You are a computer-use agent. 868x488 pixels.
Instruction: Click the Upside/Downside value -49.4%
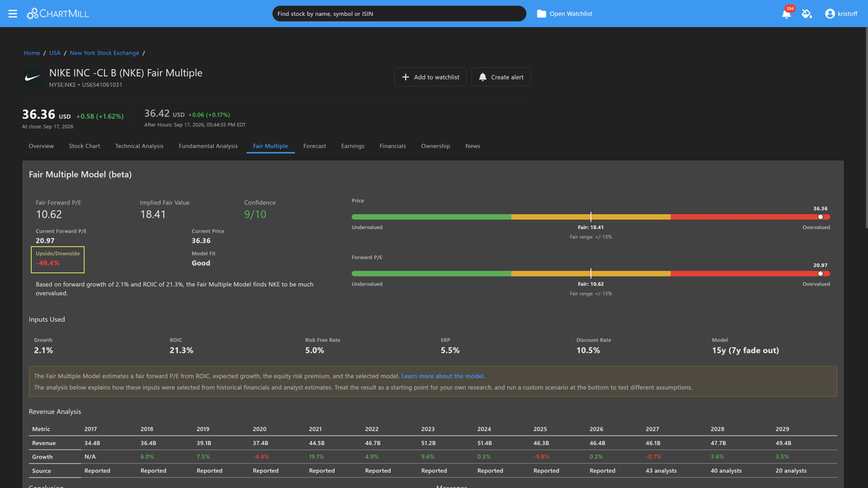(x=48, y=263)
